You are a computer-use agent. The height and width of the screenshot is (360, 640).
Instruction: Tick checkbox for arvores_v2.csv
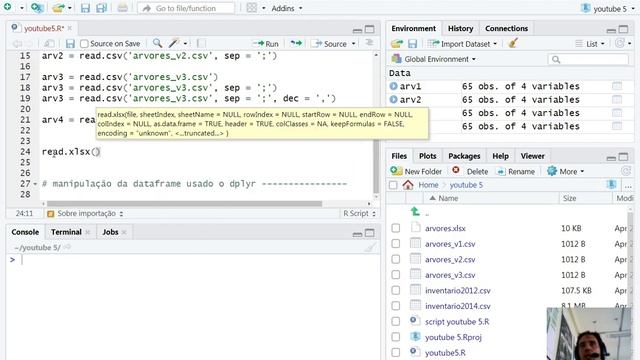[x=396, y=259]
